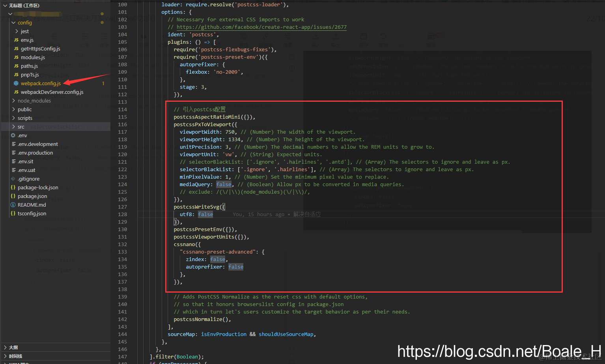Click the 'stage: 3,' code line
The width and height of the screenshot is (605, 364).
[193, 87]
